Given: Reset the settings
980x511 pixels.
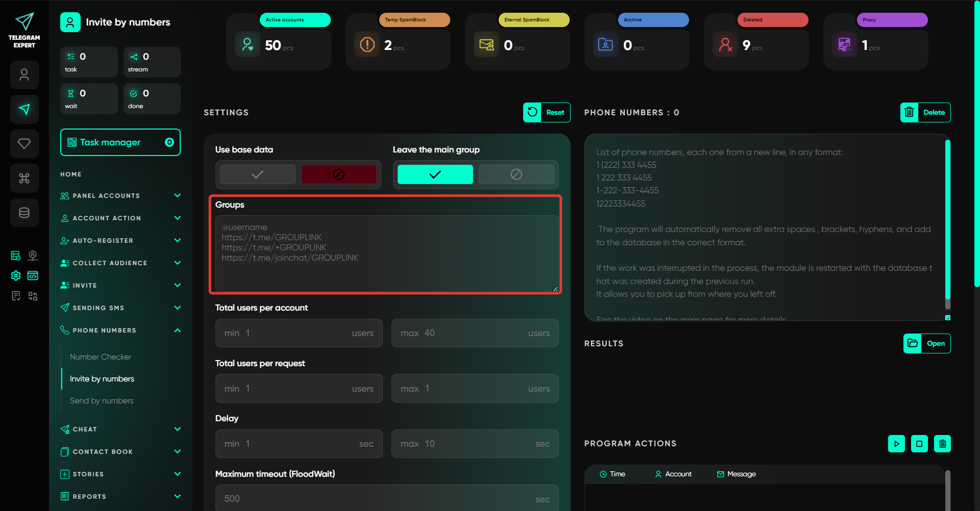Looking at the screenshot, I should click(x=547, y=113).
